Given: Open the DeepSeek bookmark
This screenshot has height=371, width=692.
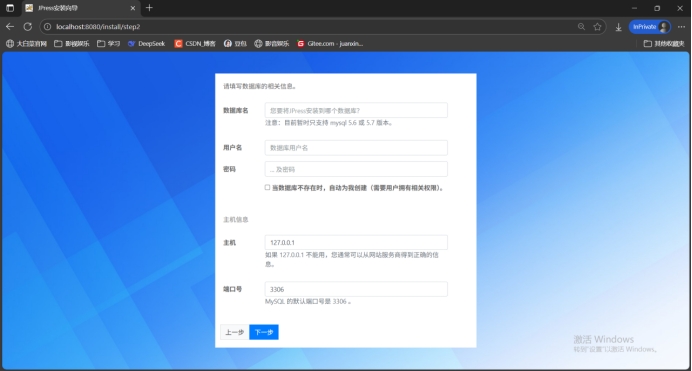Looking at the screenshot, I should tap(146, 44).
